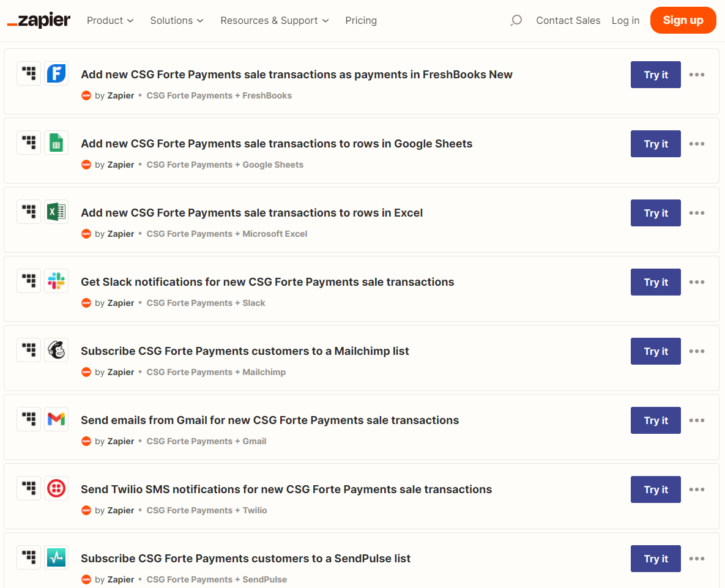Open the Pricing page
The width and height of the screenshot is (725, 588).
(361, 20)
